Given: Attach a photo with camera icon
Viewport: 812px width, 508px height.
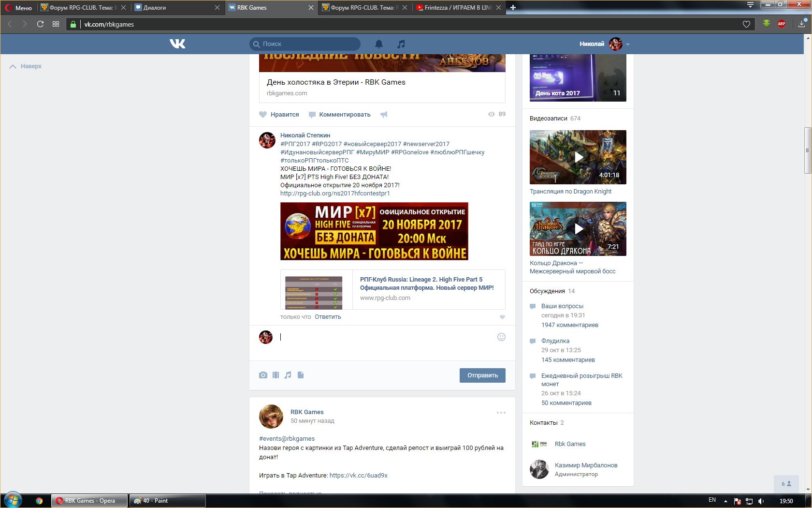Looking at the screenshot, I should pos(263,375).
